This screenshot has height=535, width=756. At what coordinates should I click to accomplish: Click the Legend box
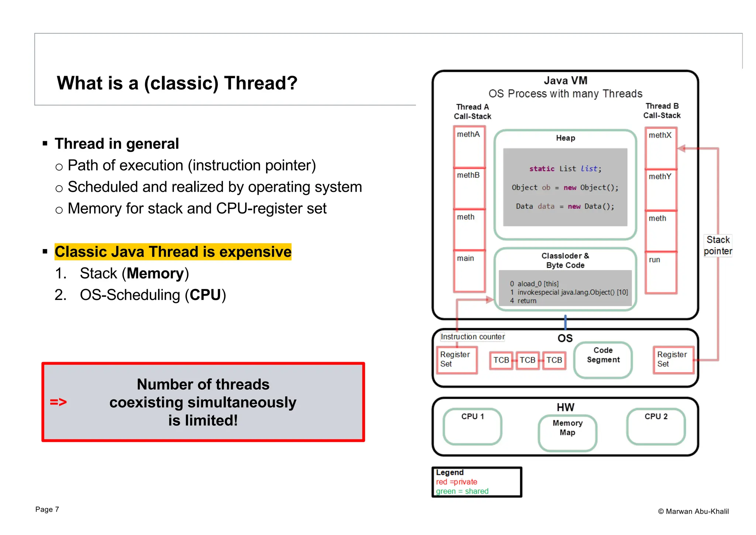pyautogui.click(x=476, y=482)
